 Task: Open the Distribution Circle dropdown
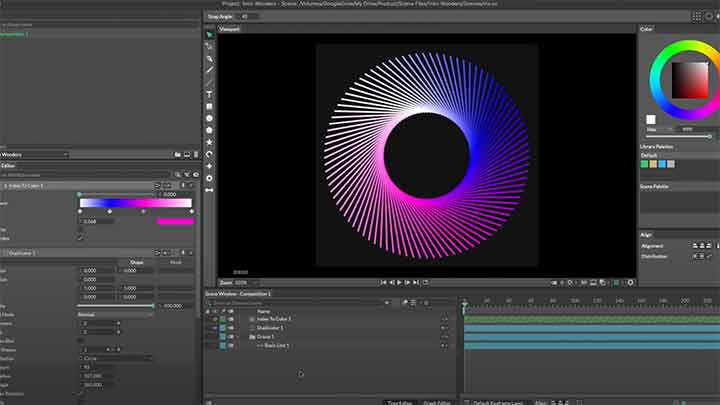pos(115,358)
